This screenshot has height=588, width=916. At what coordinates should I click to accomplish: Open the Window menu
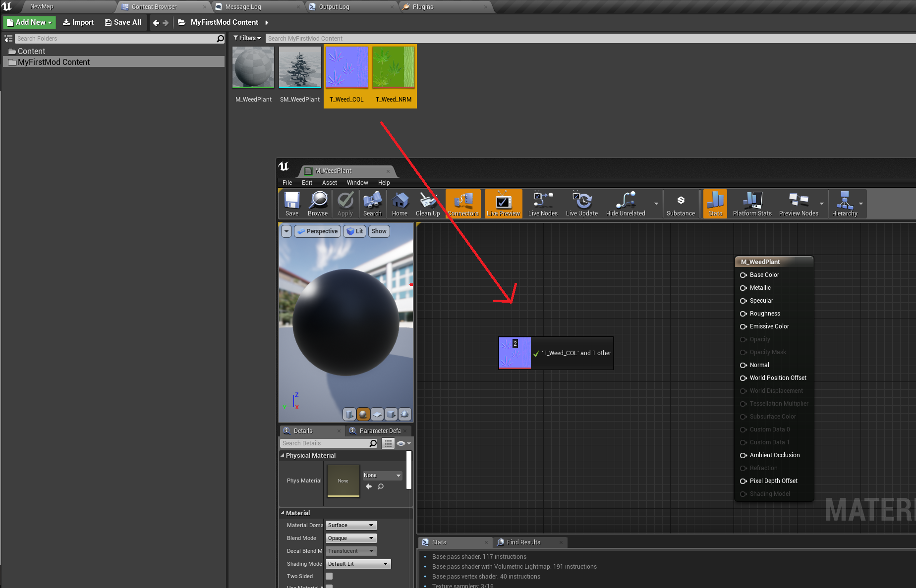click(x=357, y=183)
